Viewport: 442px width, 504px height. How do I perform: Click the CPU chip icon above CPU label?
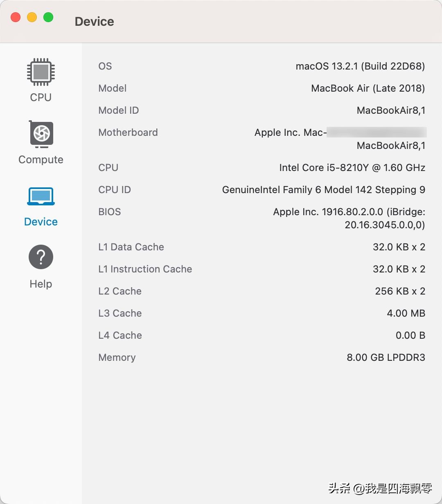tap(40, 73)
